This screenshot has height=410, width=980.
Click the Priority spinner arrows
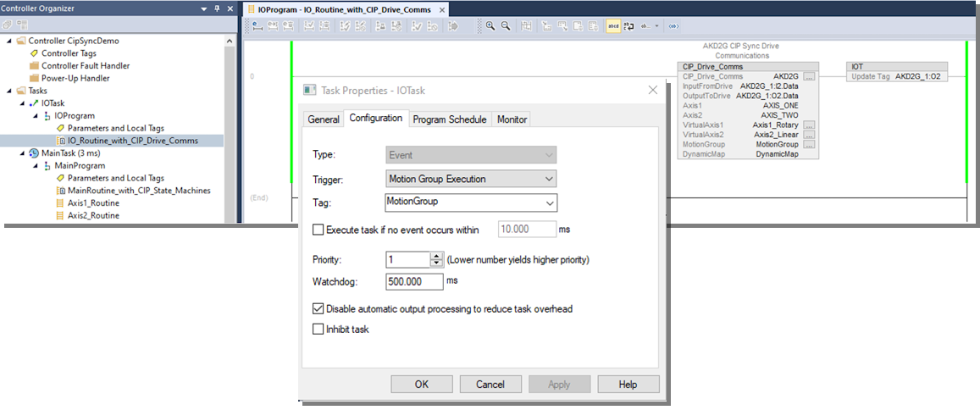point(437,259)
